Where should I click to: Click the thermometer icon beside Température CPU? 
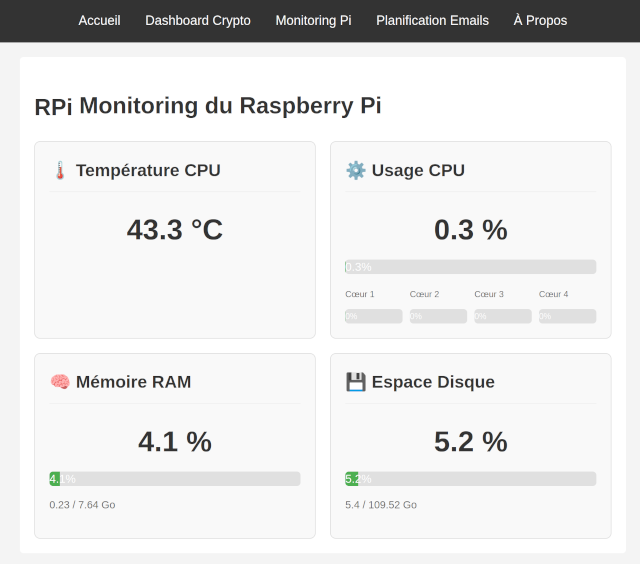coord(60,170)
